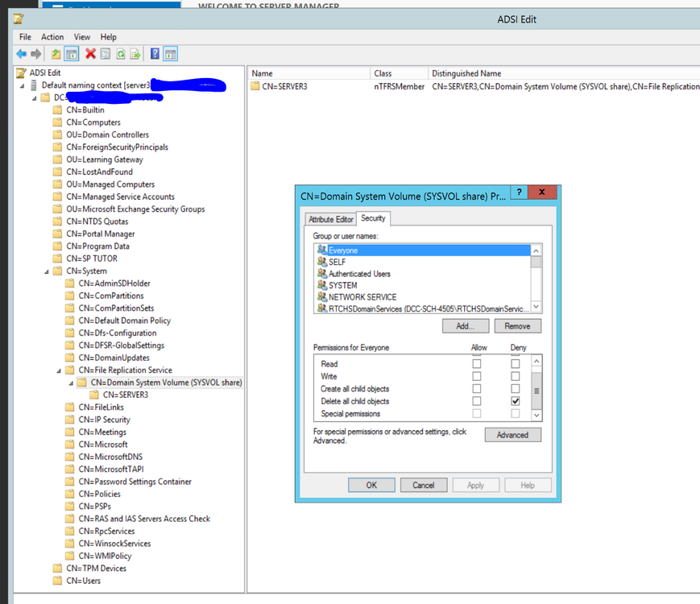The height and width of the screenshot is (604, 700).
Task: Click the CN=MicrosoftDNS folder icon
Action: coord(69,457)
